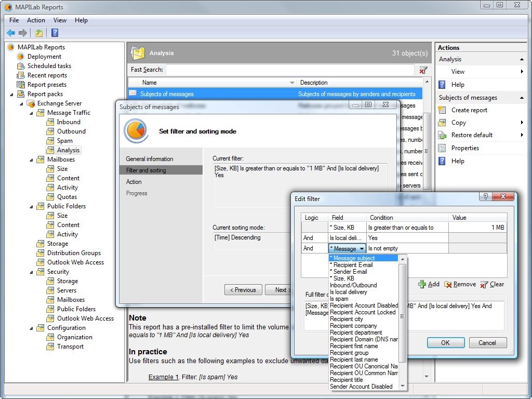Click the Previous button in the wizard
The image size is (532, 399).
tap(243, 290)
